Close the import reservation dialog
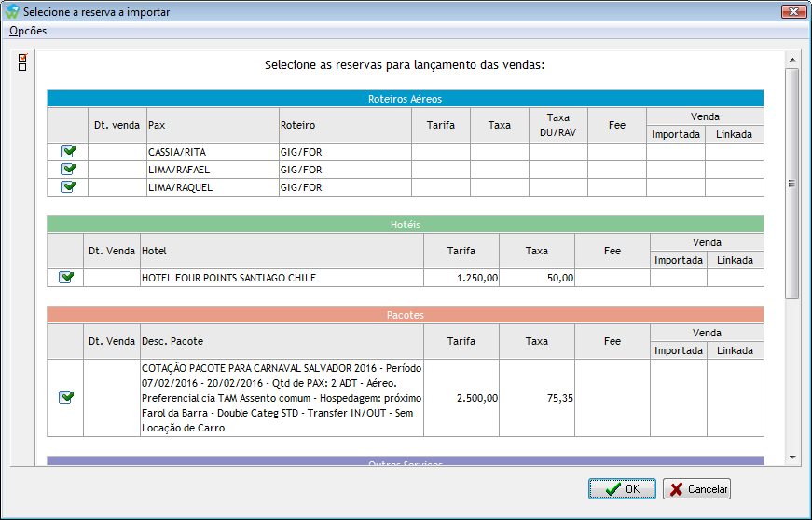 [x=794, y=11]
